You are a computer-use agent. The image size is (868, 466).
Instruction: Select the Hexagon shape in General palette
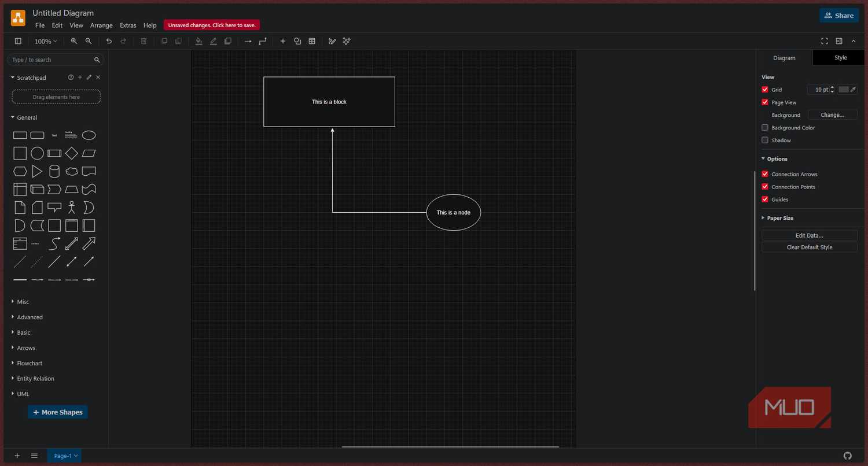tap(20, 171)
